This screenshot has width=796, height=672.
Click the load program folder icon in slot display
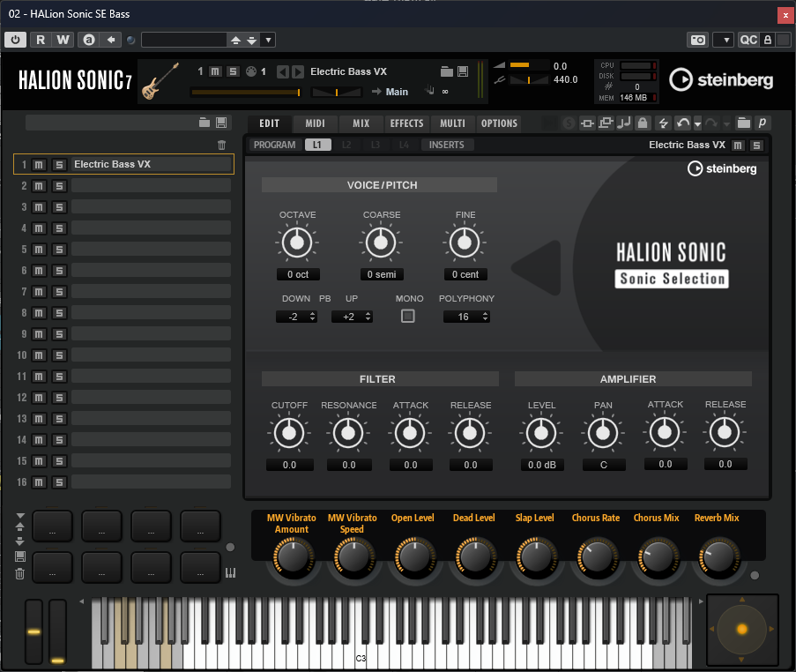point(447,71)
